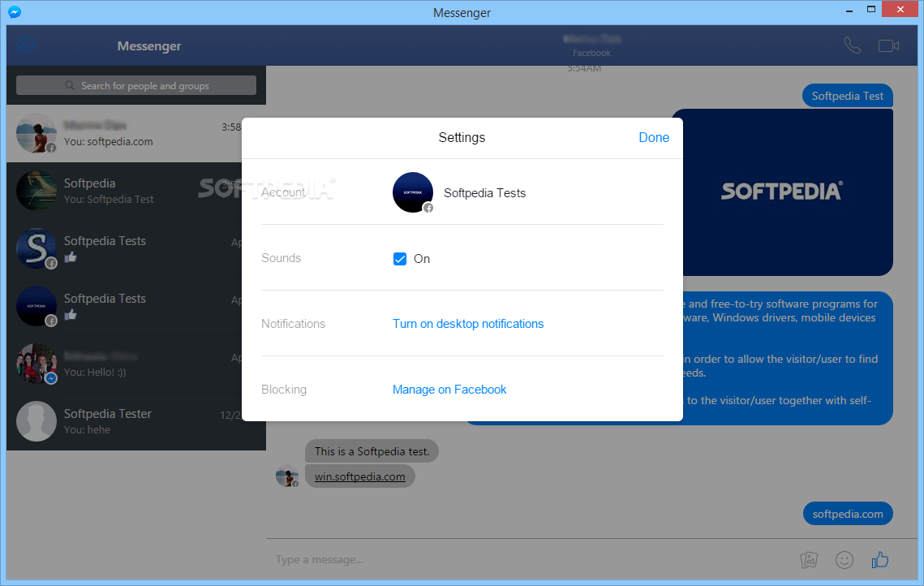
Task: Maximize the Messenger window
Action: (x=871, y=10)
